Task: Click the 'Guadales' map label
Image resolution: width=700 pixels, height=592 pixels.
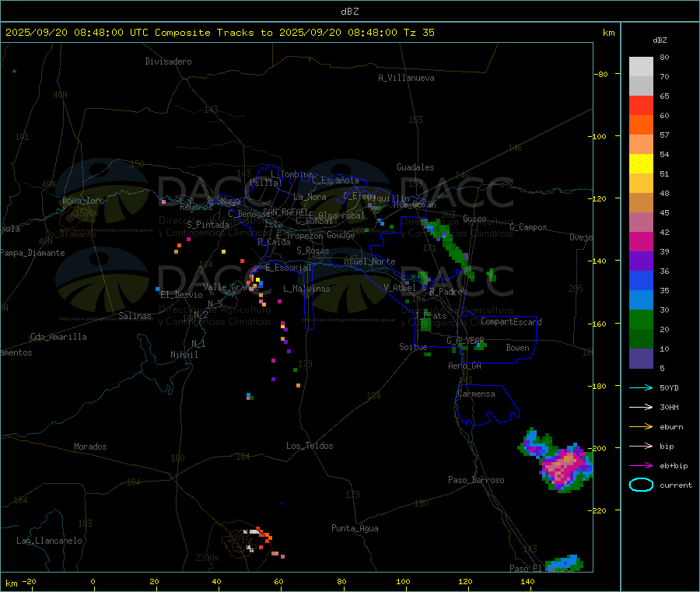Action: (x=415, y=167)
